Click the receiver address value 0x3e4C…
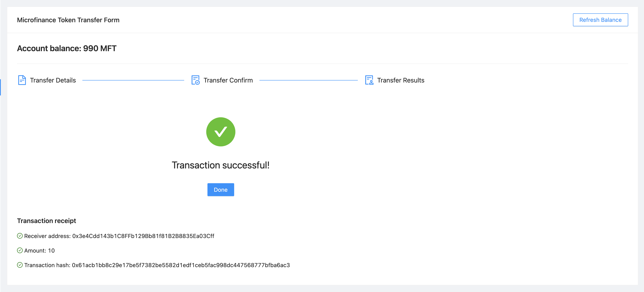Image resolution: width=644 pixels, height=292 pixels. 143,236
